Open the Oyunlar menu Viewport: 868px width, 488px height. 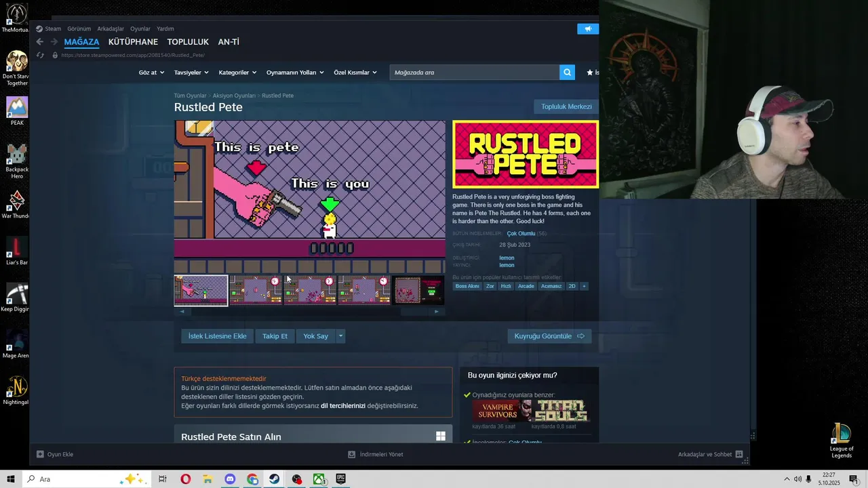140,28
